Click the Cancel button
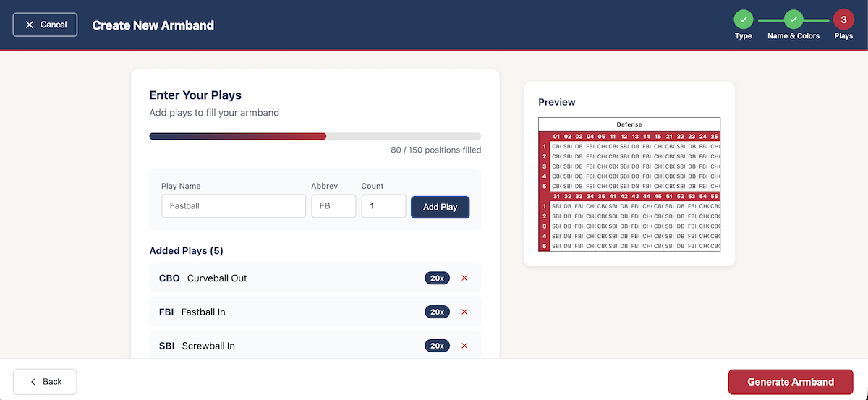868x400 pixels. tap(45, 25)
